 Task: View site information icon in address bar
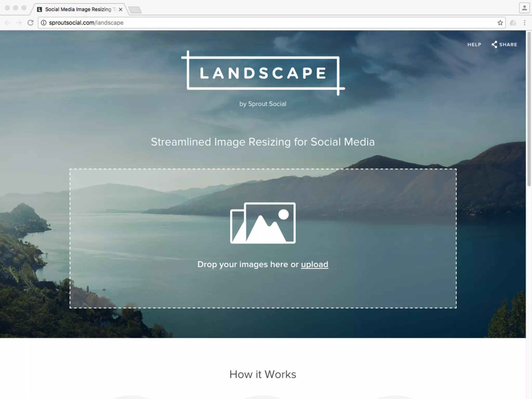[x=44, y=23]
